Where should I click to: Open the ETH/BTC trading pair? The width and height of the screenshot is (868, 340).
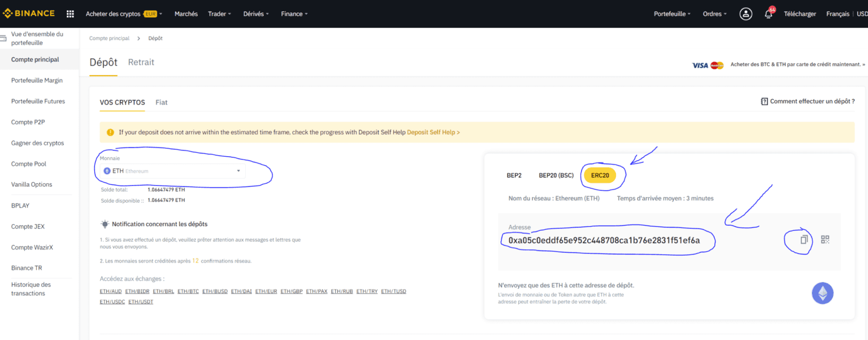188,291
